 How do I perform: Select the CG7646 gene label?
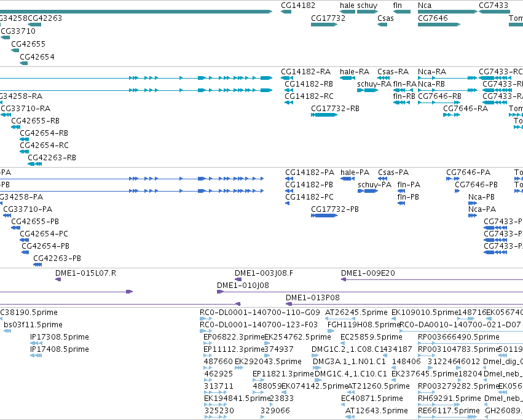[433, 18]
